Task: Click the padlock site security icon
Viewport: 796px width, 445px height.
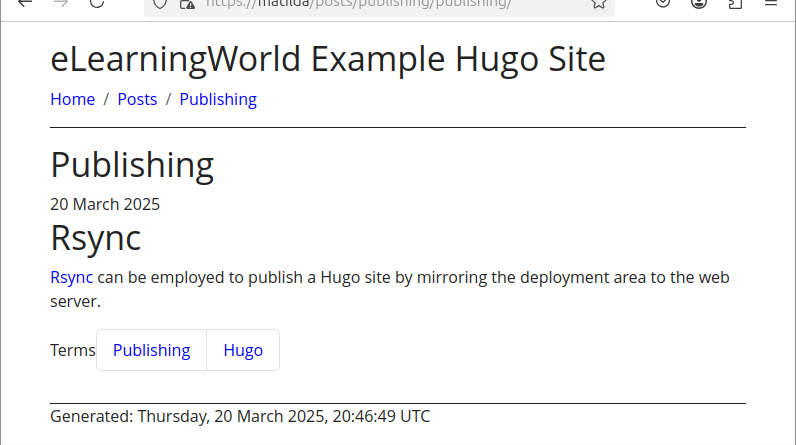Action: click(187, 4)
